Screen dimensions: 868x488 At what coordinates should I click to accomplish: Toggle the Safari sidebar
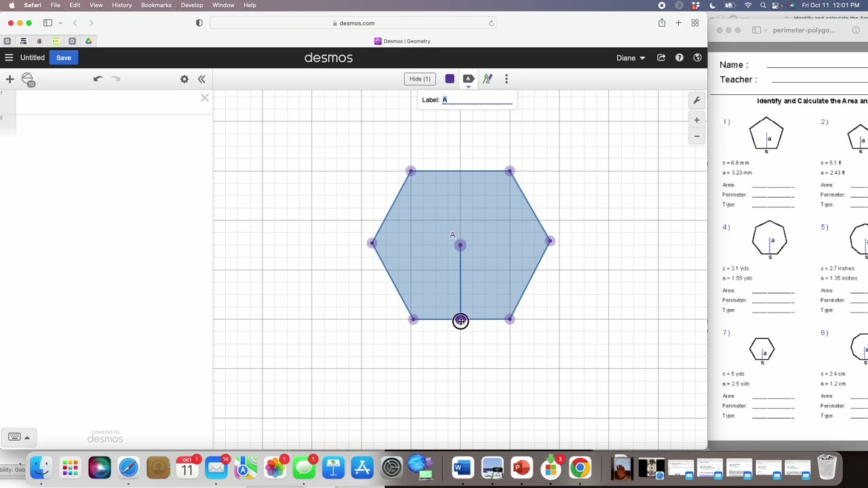point(47,23)
